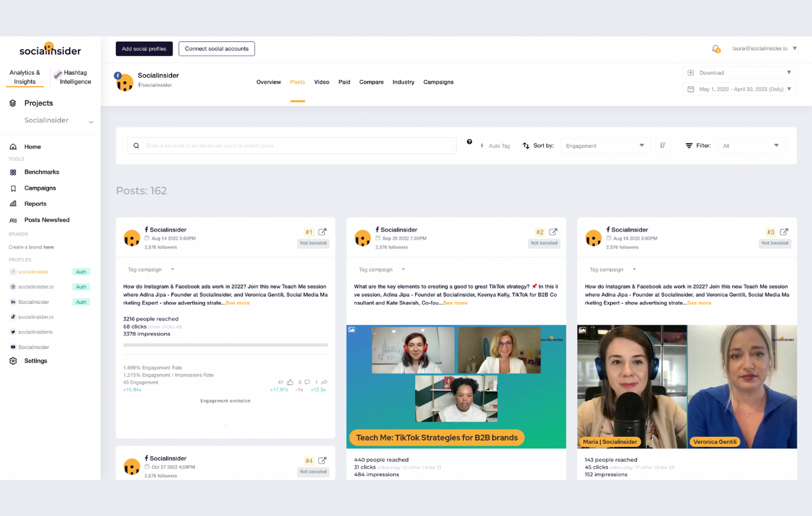Open the Compare tab
This screenshot has width=812, height=516.
[x=371, y=83]
